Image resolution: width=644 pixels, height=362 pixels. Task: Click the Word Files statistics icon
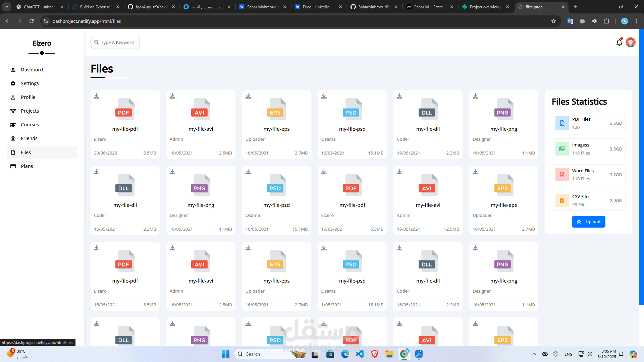click(x=562, y=175)
